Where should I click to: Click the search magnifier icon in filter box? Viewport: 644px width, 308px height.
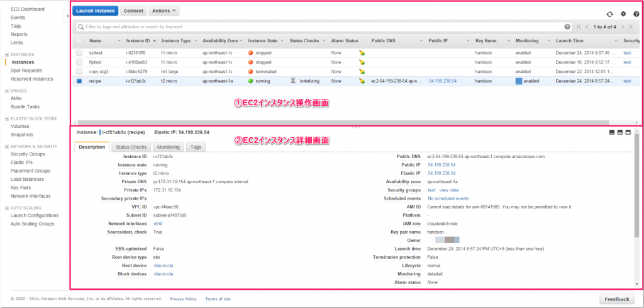pos(81,26)
